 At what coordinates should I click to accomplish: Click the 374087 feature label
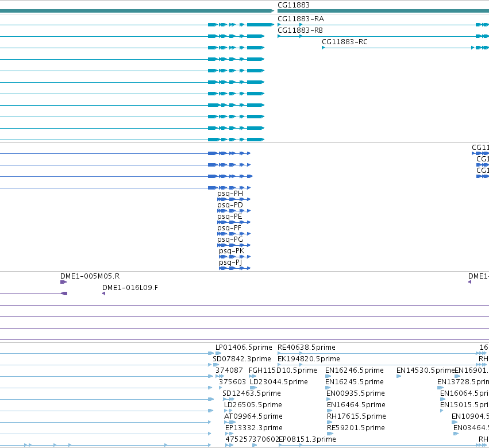pos(229,370)
